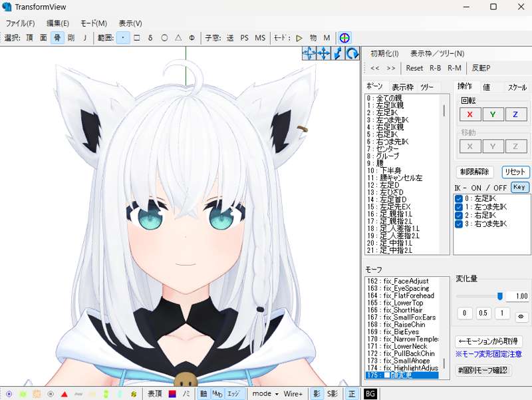Viewport: 532px width, 400px height.
Task: Click the green Y rotation button
Action: pos(493,114)
